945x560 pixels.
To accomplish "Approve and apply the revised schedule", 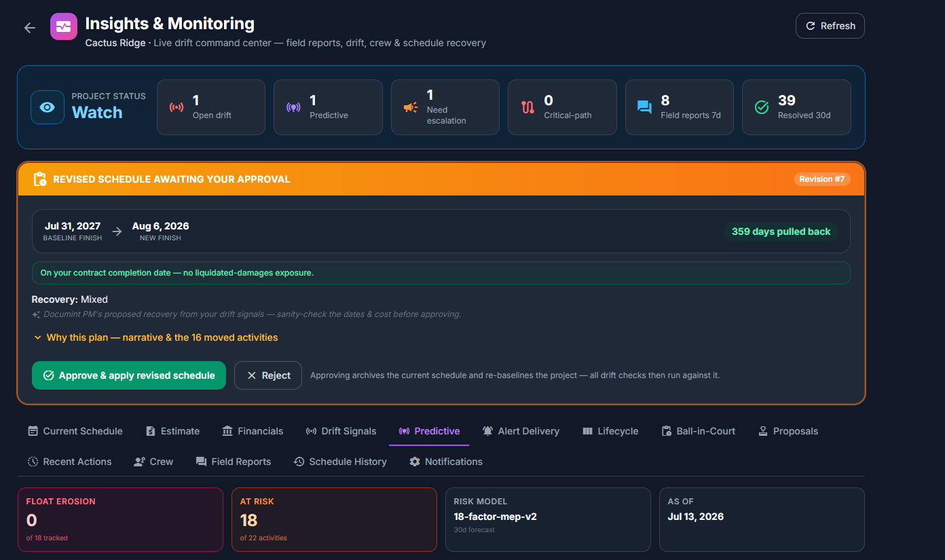I will tap(129, 375).
